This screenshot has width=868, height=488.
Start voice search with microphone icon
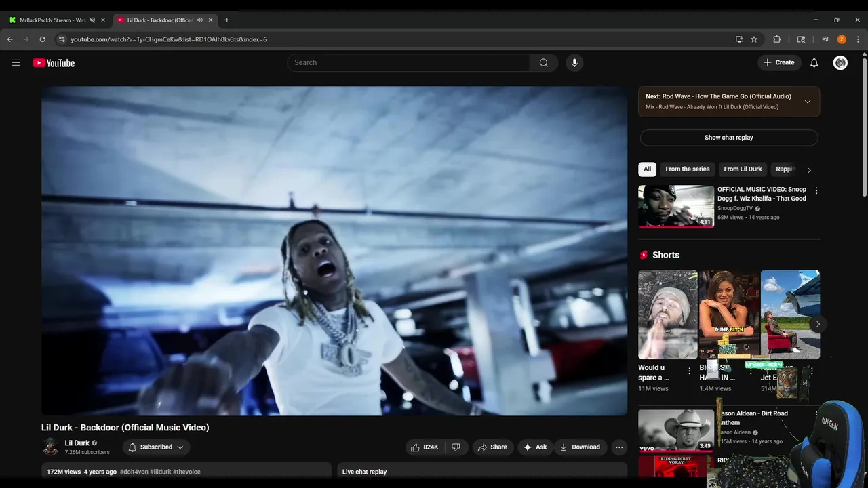click(x=574, y=63)
